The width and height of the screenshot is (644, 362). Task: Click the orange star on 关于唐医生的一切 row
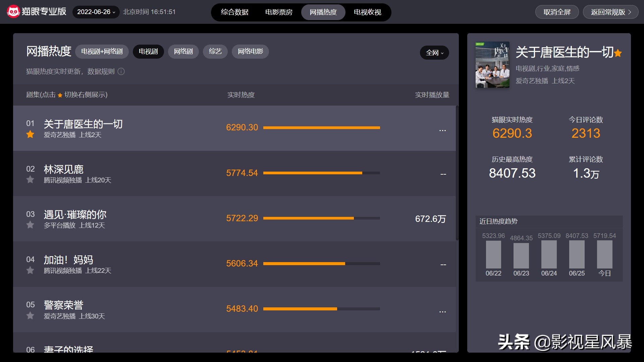coord(30,134)
